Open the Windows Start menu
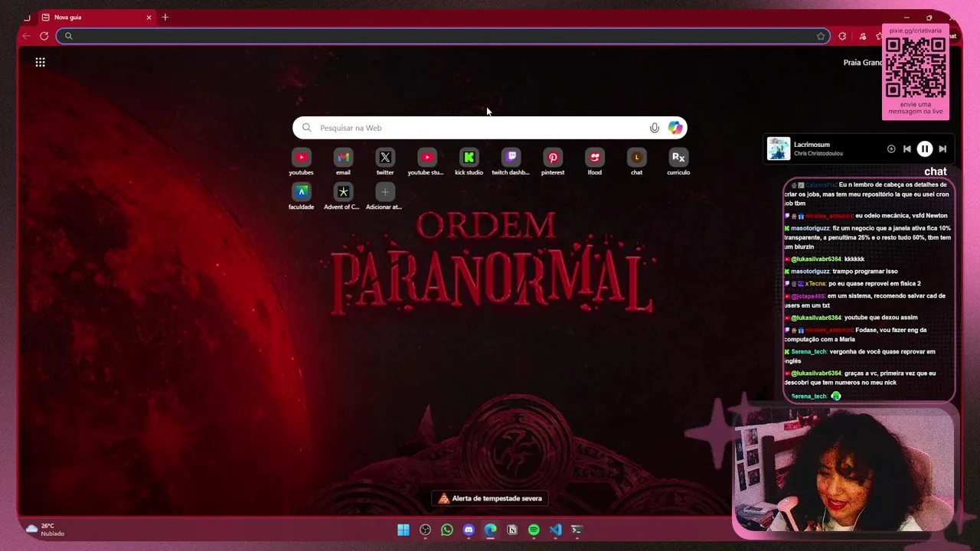Screen dimensions: 980x551 (x=403, y=530)
